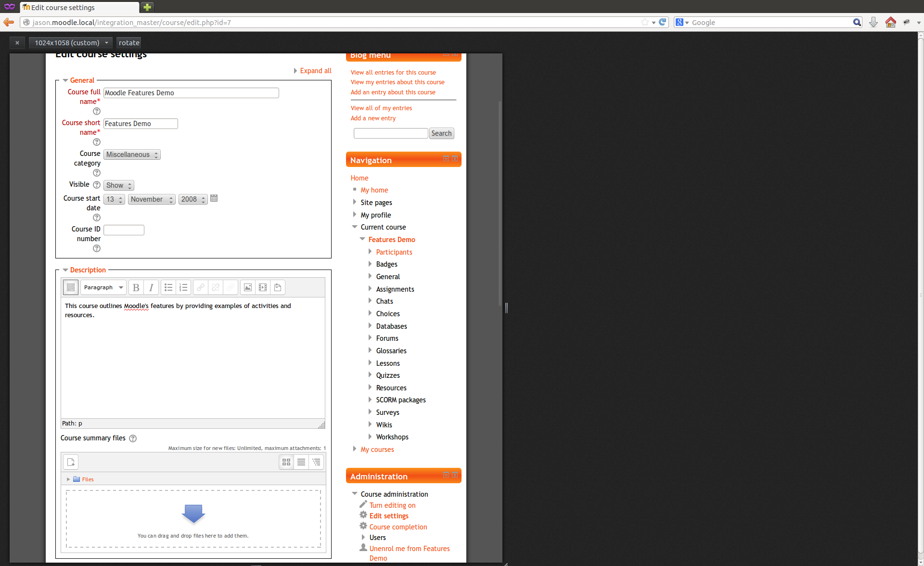Open help for Course start date
The width and height of the screenshot is (924, 566).
click(97, 218)
